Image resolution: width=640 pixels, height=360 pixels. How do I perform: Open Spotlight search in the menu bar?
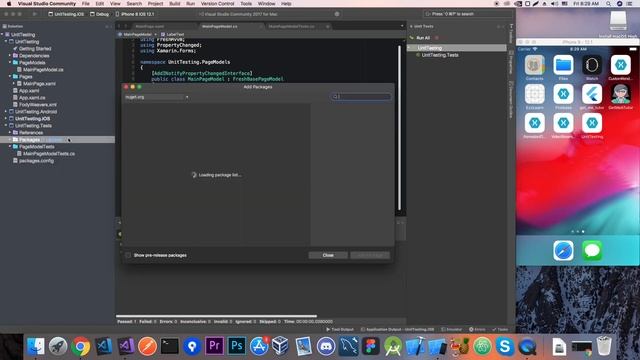[609, 3]
